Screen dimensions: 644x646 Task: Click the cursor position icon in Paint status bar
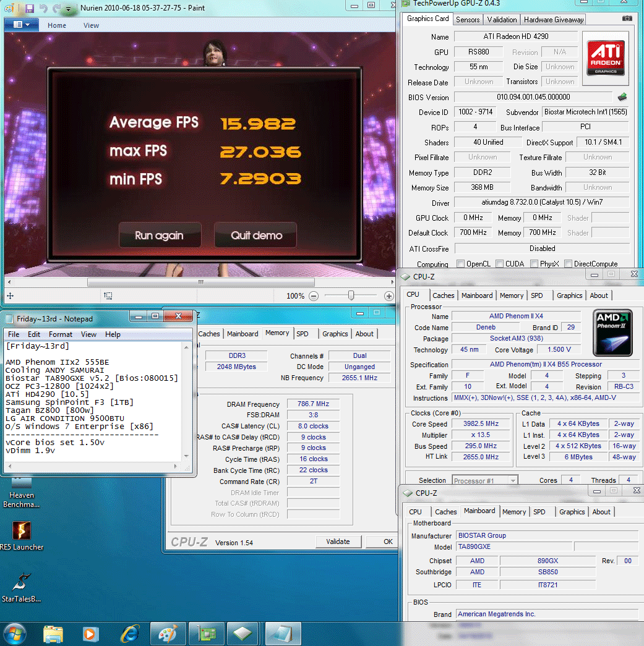pyautogui.click(x=11, y=295)
